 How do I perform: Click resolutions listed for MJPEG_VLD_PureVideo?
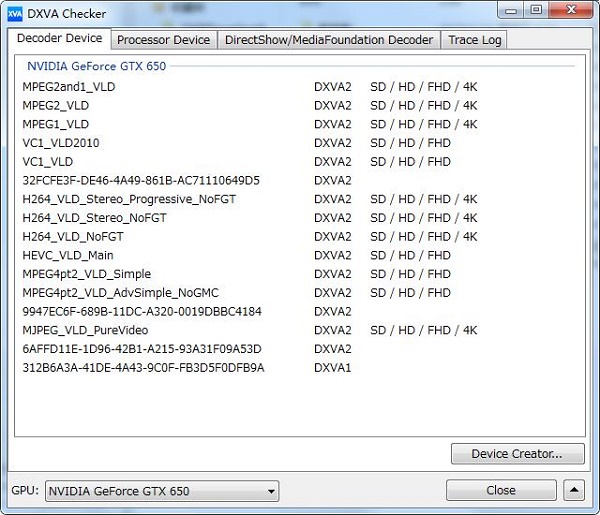click(424, 331)
